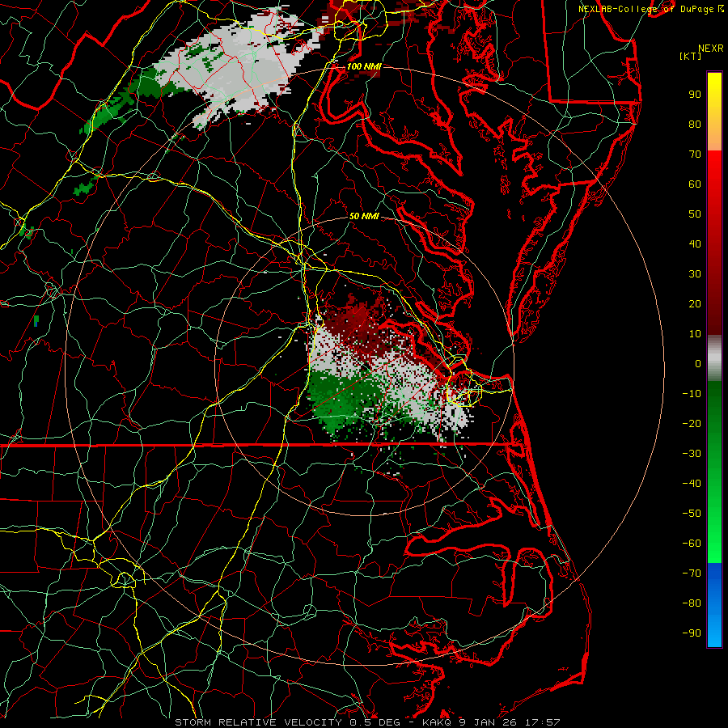Click the 0 value on the velocity scale

tap(698, 364)
